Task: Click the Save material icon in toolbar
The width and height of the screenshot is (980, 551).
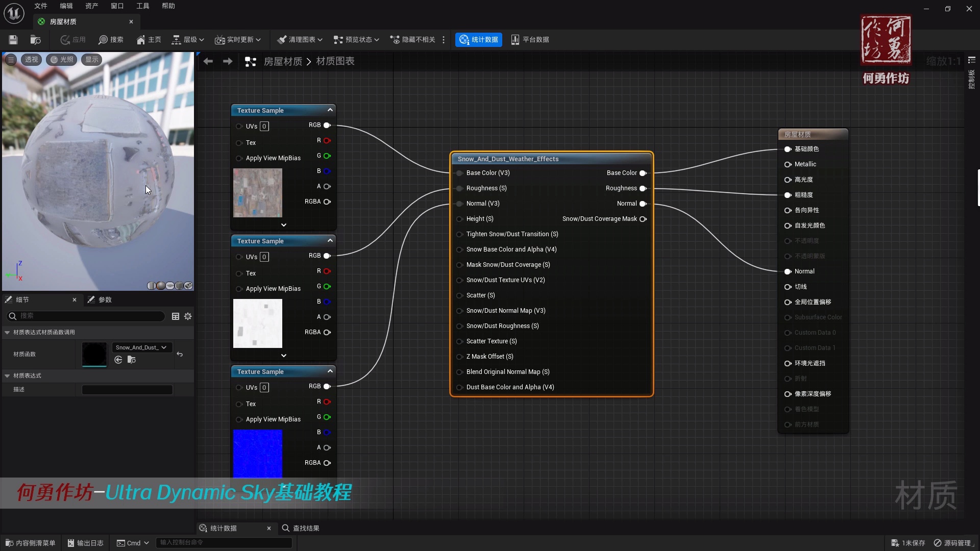Action: coord(13,40)
